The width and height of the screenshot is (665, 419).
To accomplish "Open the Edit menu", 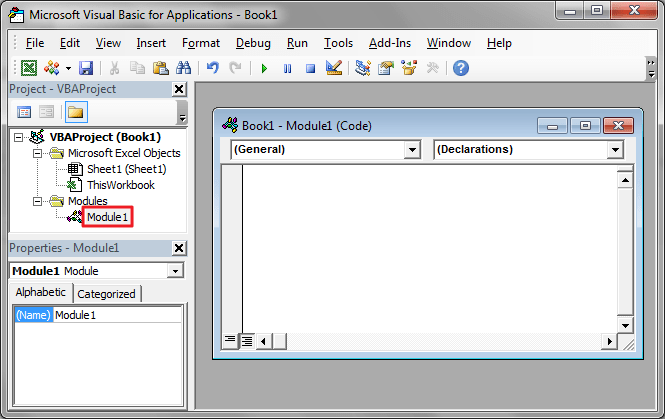I will [70, 43].
